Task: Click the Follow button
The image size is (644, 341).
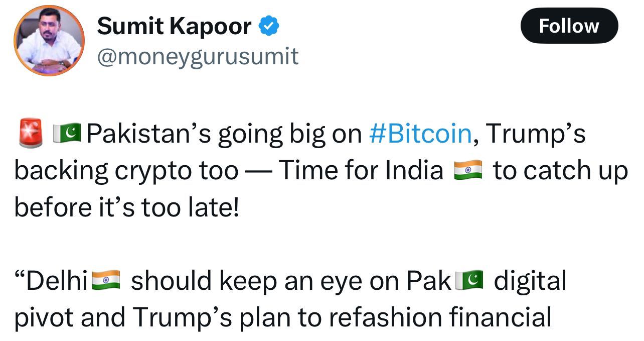Action: coord(569,26)
